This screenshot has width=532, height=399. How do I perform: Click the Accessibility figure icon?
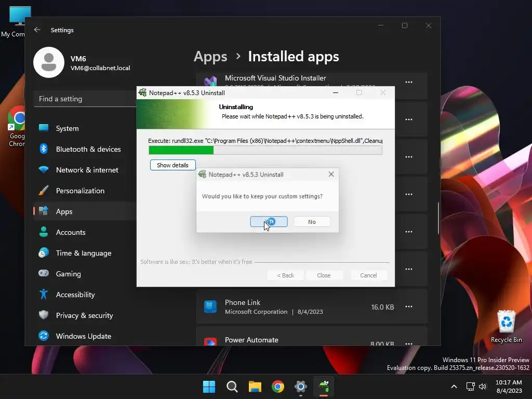tap(44, 294)
